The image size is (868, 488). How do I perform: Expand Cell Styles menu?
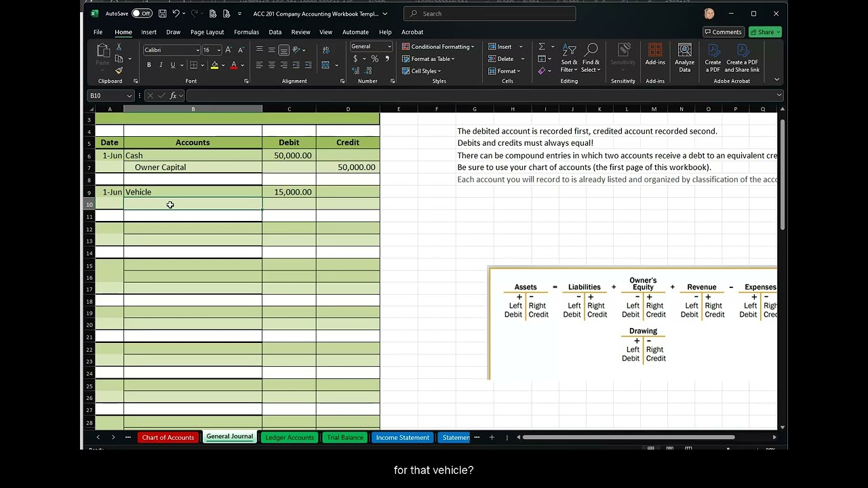(421, 70)
